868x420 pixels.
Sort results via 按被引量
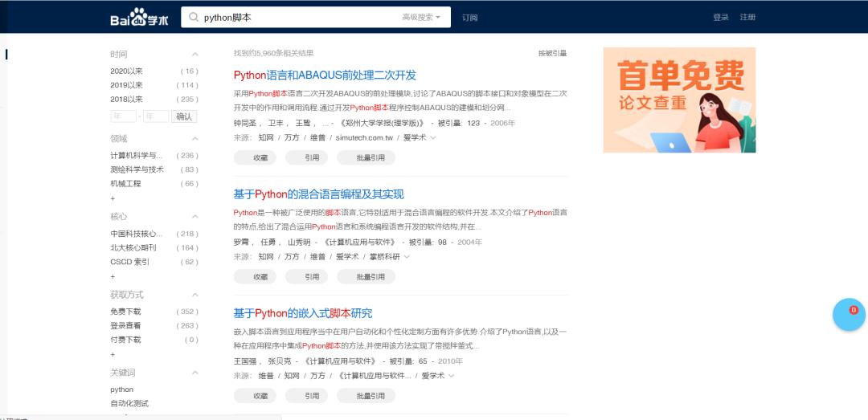(x=552, y=53)
